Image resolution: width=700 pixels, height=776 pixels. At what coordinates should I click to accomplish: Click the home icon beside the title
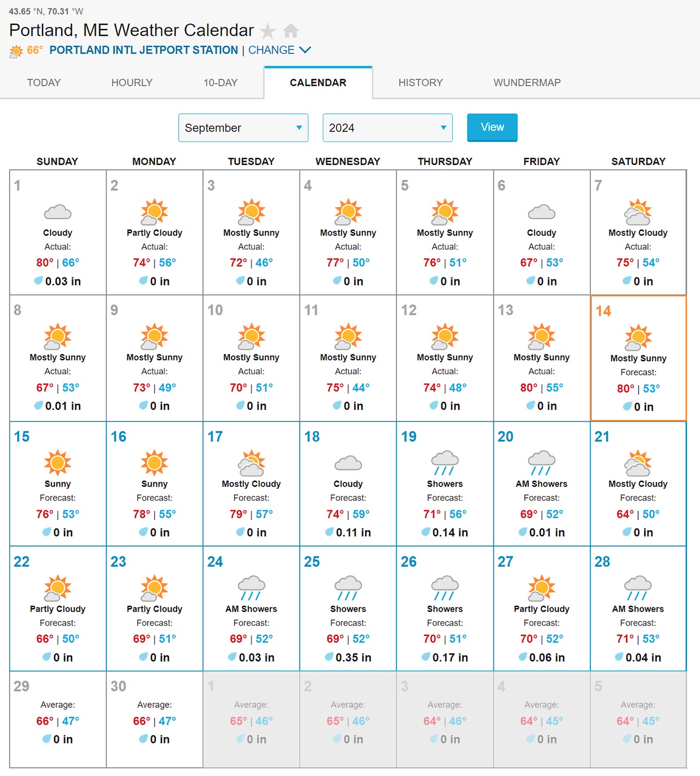point(291,31)
